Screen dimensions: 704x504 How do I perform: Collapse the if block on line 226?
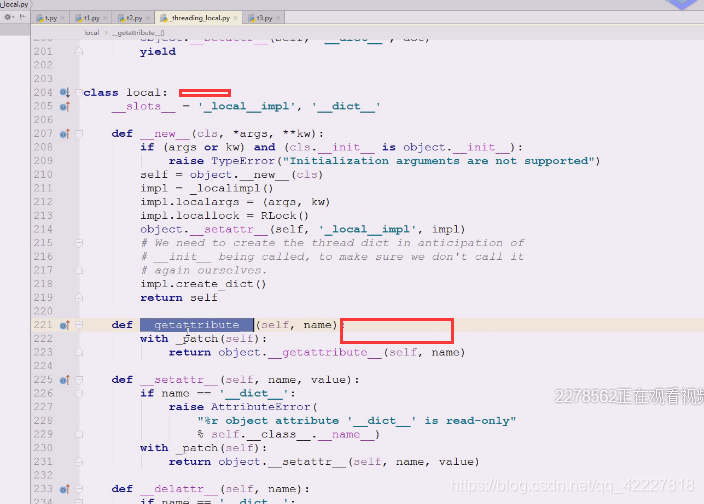coord(79,394)
